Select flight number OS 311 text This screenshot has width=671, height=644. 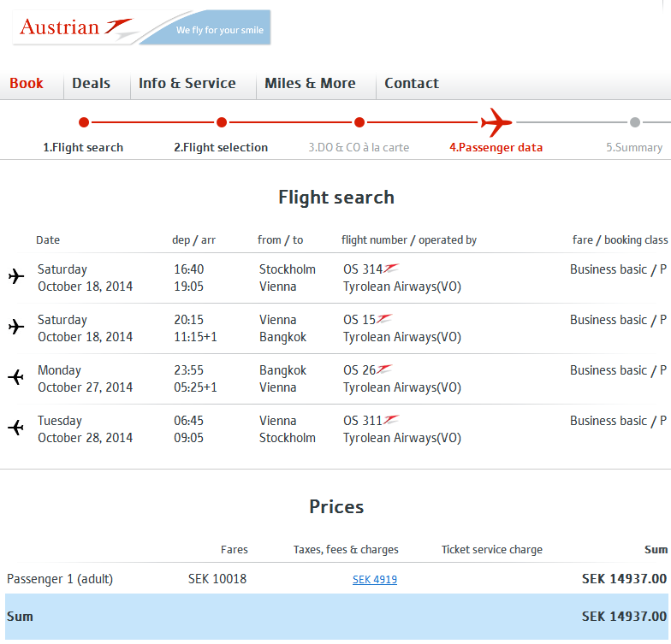click(363, 421)
